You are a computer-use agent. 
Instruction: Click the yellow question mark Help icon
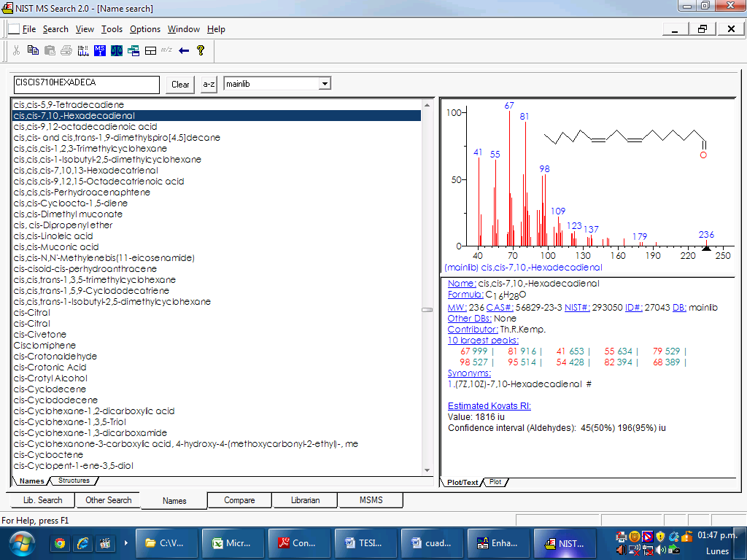coord(201,50)
